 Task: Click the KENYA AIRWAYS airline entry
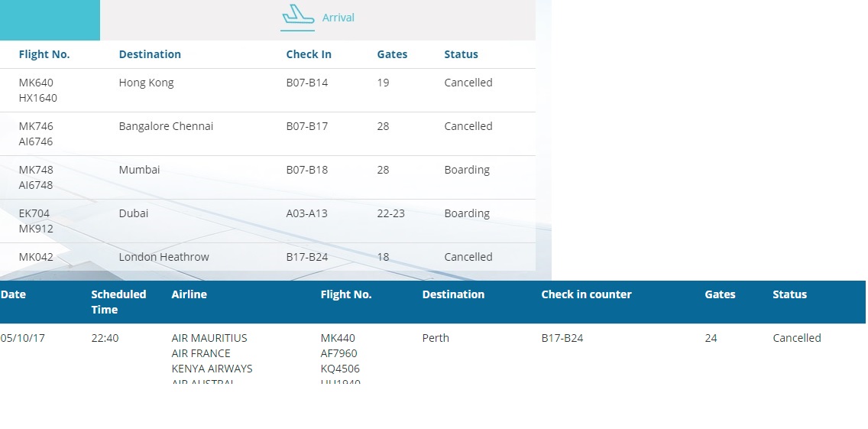(212, 369)
